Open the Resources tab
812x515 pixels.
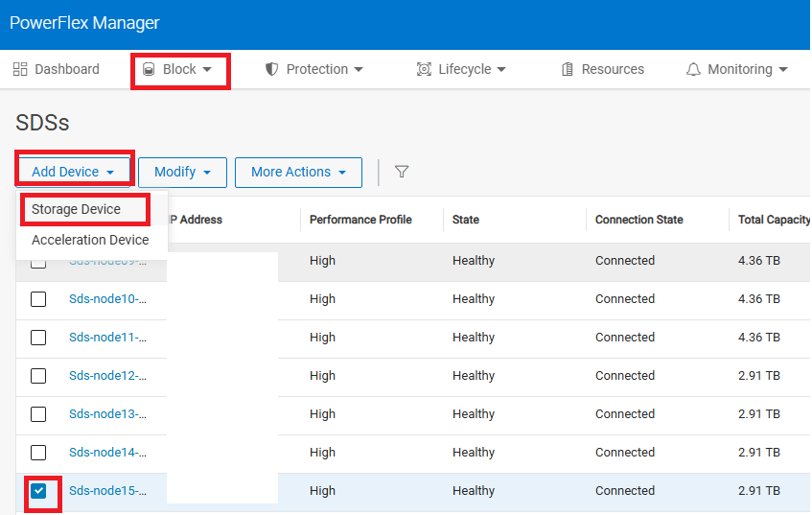tap(603, 69)
